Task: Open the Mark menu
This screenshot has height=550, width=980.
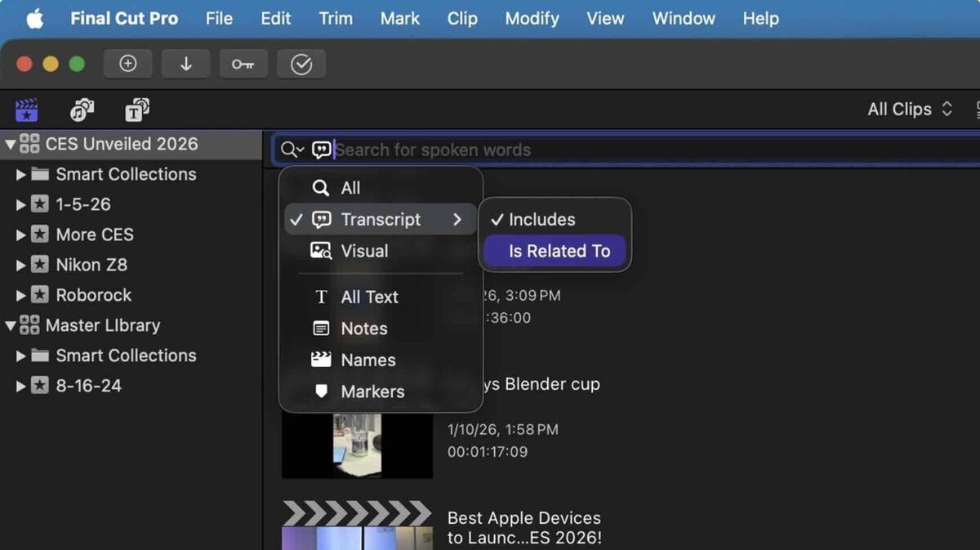Action: 400,19
